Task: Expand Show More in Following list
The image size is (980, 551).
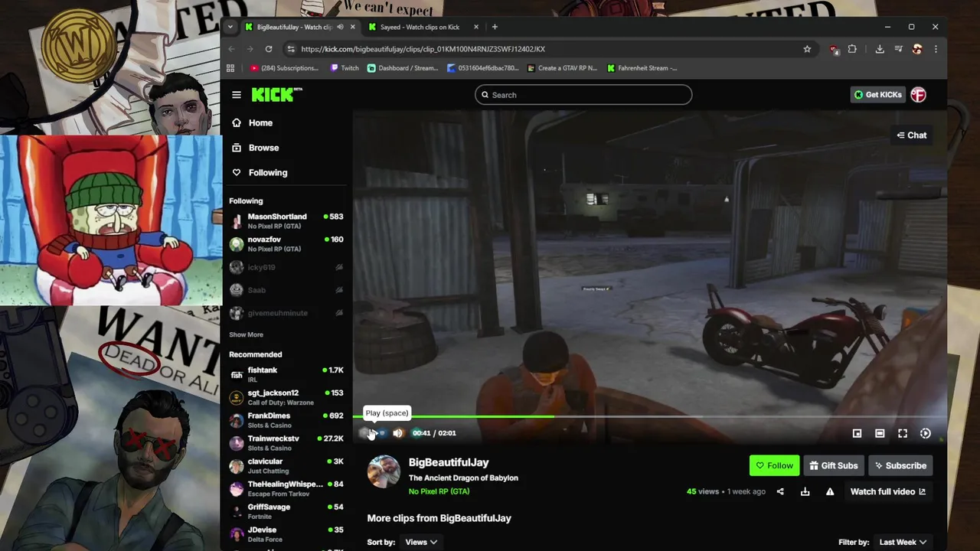Action: coord(246,334)
